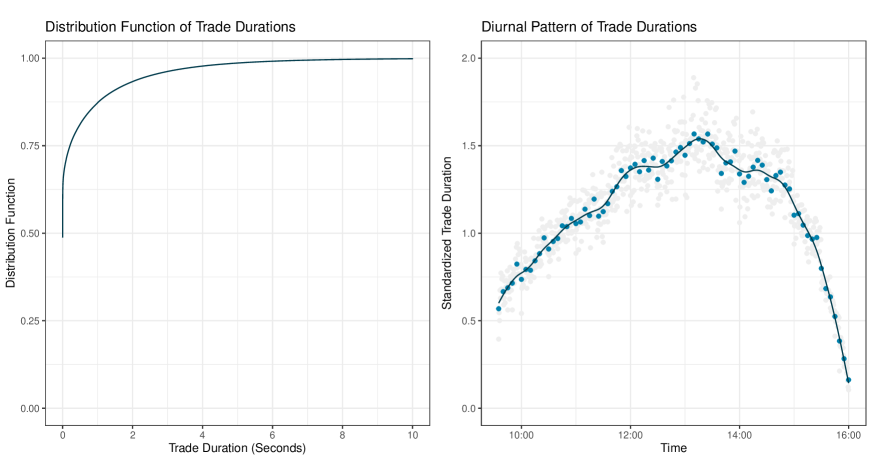
Task: Click the 12:00 time tick label
Action: (x=630, y=435)
